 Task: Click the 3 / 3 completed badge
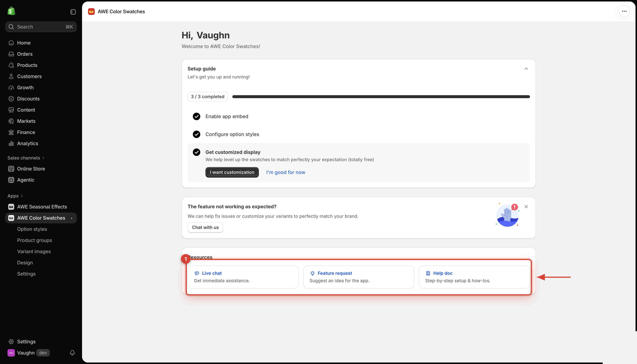pos(208,97)
